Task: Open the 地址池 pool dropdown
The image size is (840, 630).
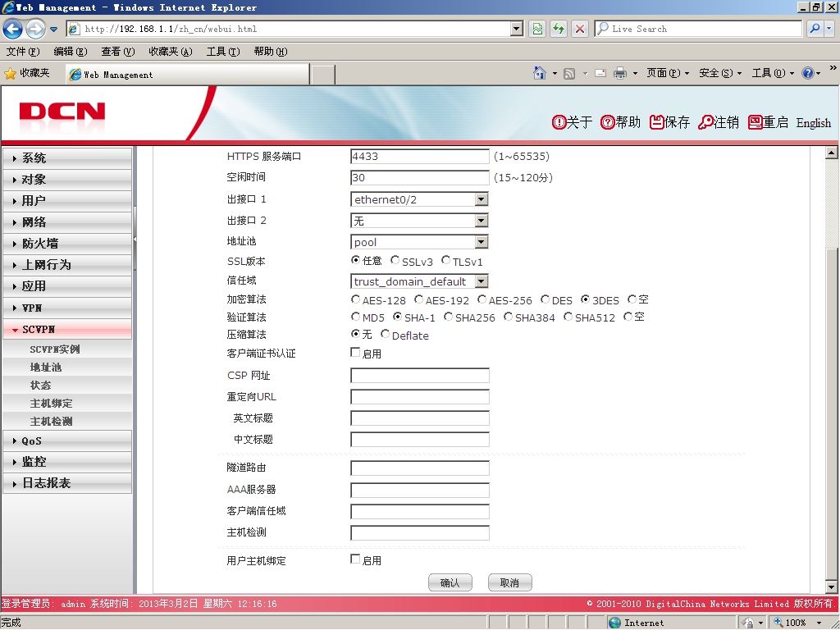Action: click(x=481, y=242)
